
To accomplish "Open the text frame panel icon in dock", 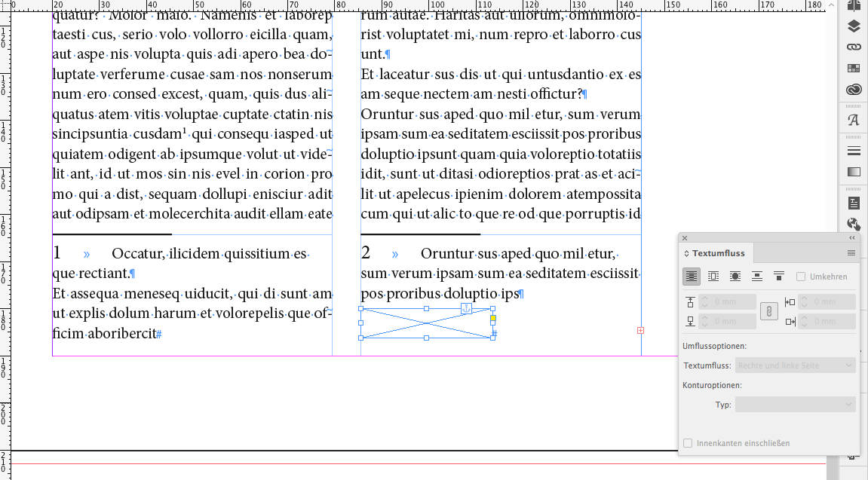I will click(x=854, y=203).
